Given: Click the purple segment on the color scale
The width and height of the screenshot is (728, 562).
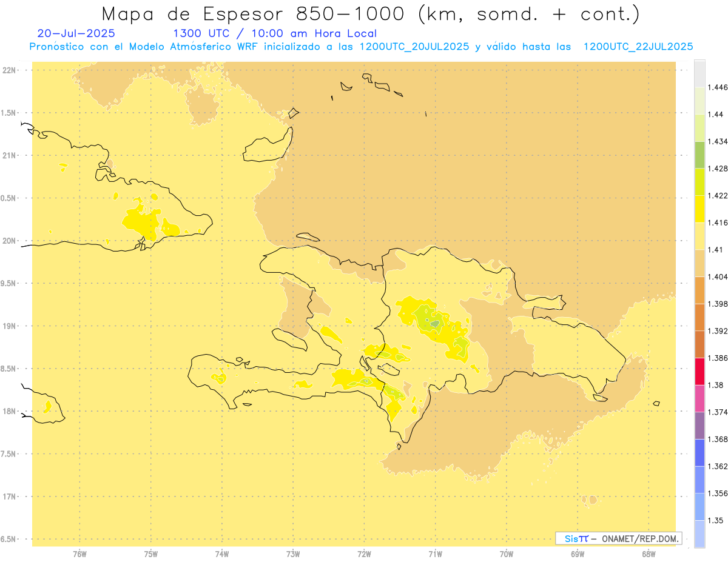Looking at the screenshot, I should coord(699,425).
